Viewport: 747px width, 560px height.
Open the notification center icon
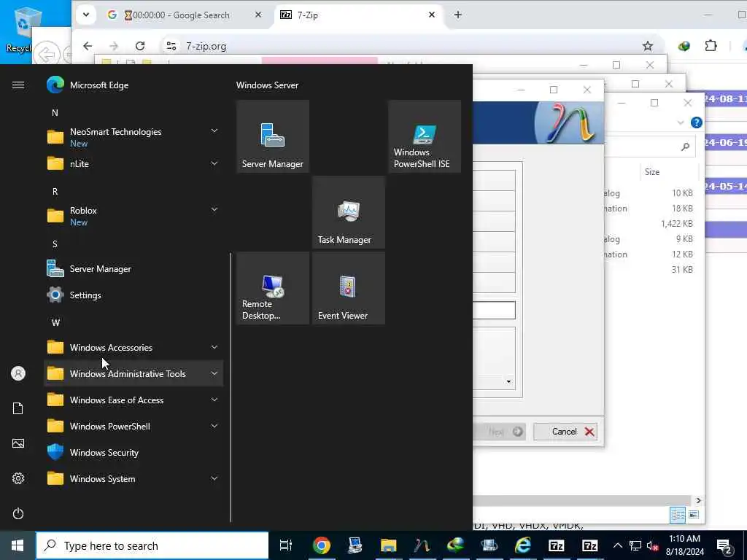click(724, 547)
